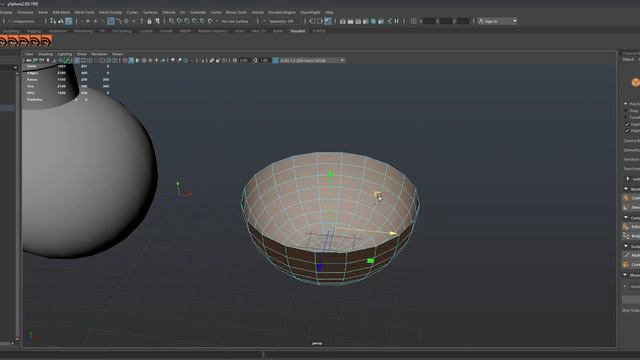The image size is (640, 360).
Task: Open the Deform menu
Action: coord(169,12)
